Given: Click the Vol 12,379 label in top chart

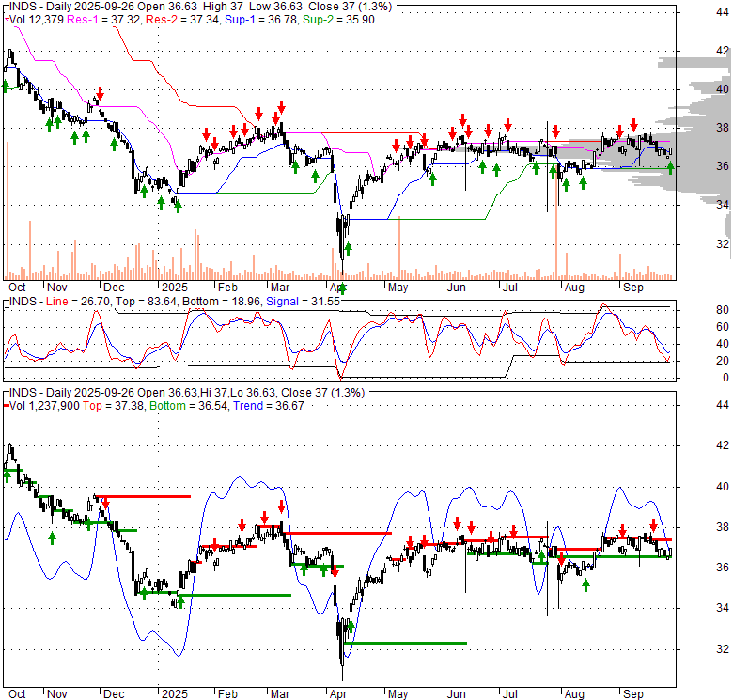Looking at the screenshot, I should tap(37, 19).
